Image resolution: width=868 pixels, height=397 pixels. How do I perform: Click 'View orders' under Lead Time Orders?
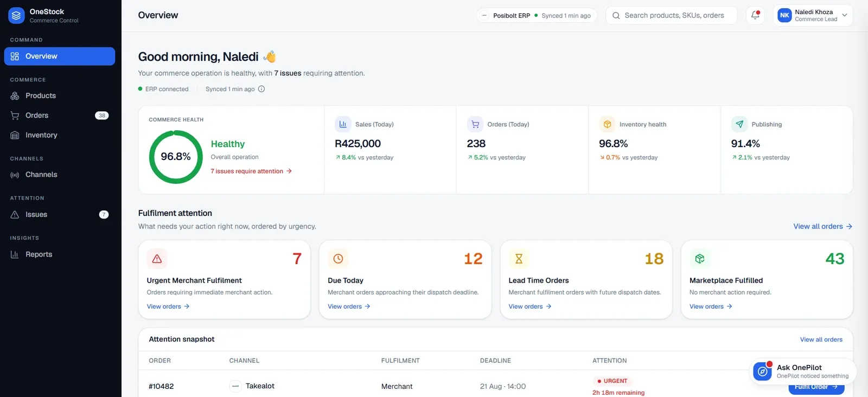(530, 306)
